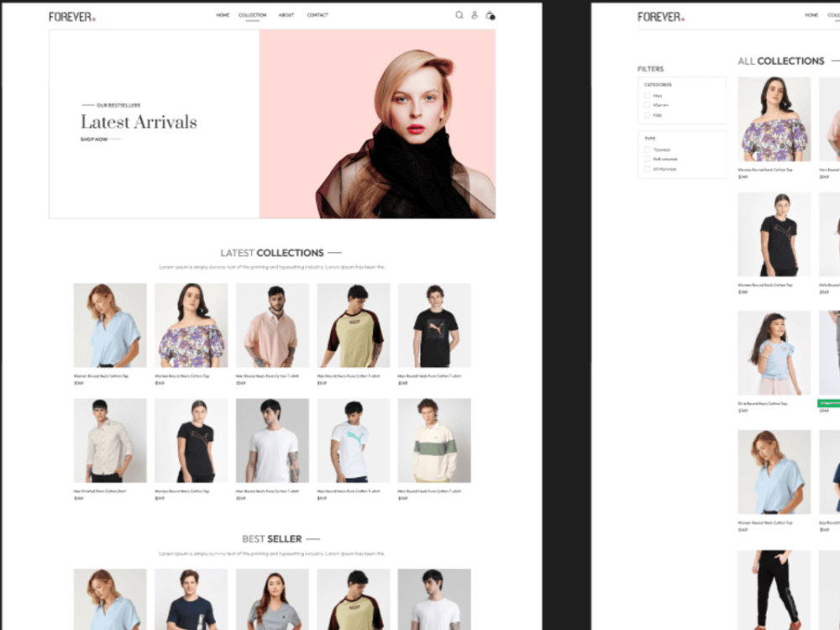Click product title under beige shirt
This screenshot has width=840, height=630.
100,491
